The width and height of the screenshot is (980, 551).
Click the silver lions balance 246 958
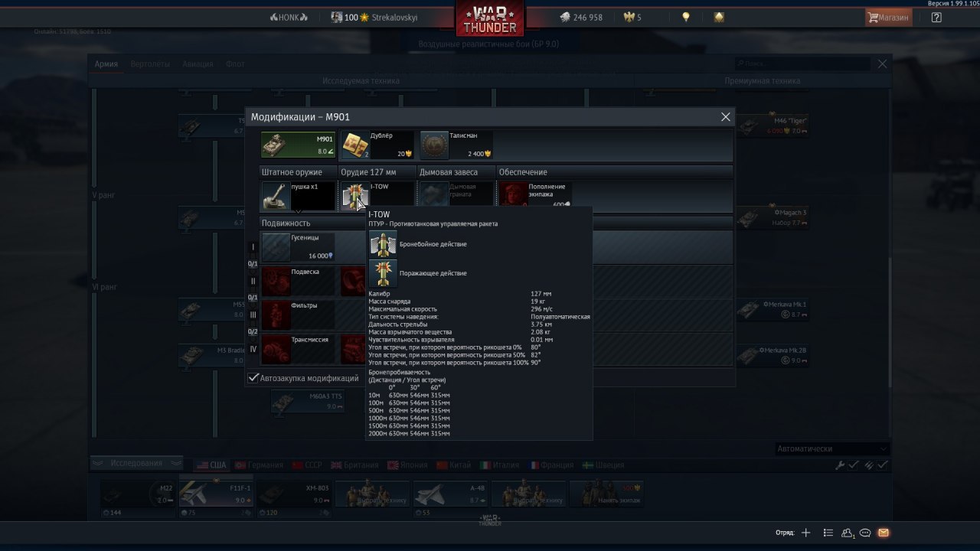[580, 17]
